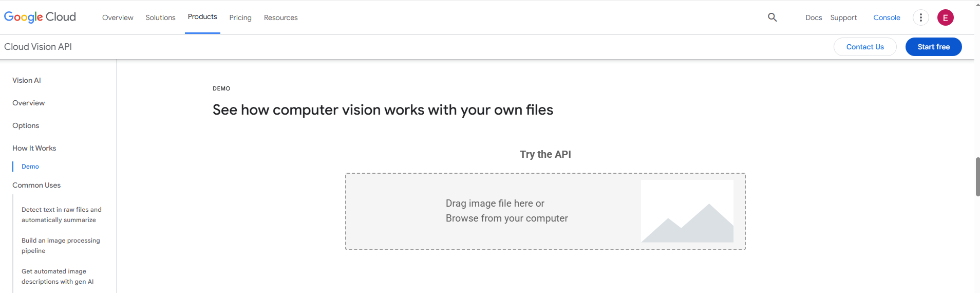Select Demo in the sidebar
The height and width of the screenshot is (293, 980).
click(x=30, y=167)
